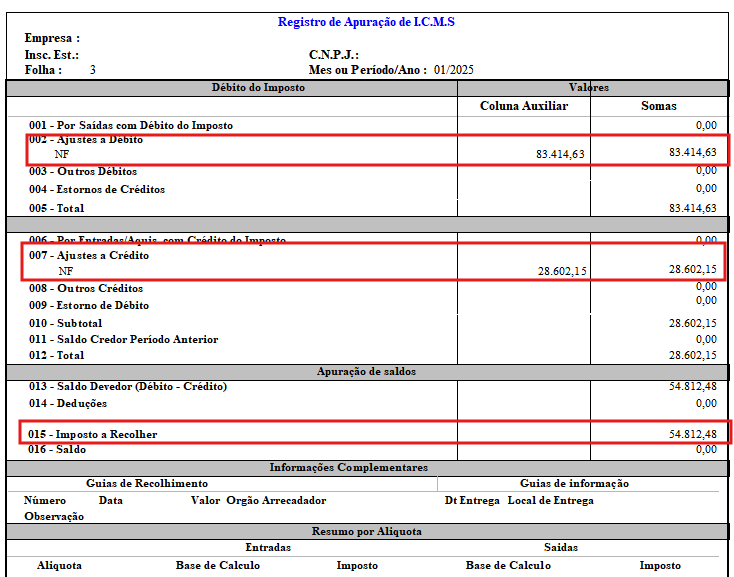Click the 'Aliquota' column label
This screenshot has width=734, height=577.
click(x=59, y=565)
